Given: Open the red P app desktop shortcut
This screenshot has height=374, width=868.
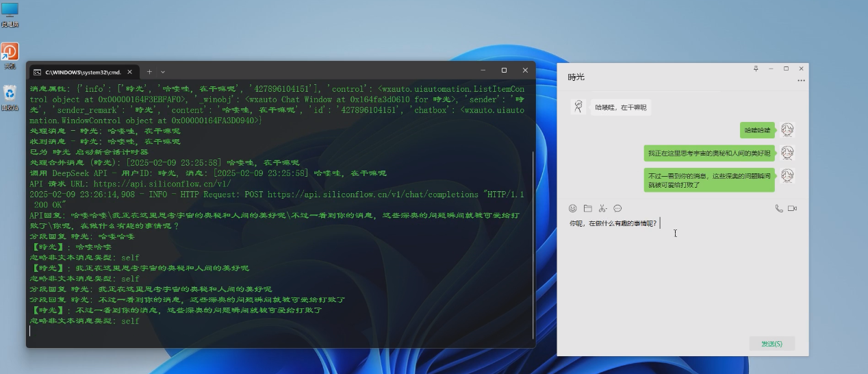Looking at the screenshot, I should point(10,56).
